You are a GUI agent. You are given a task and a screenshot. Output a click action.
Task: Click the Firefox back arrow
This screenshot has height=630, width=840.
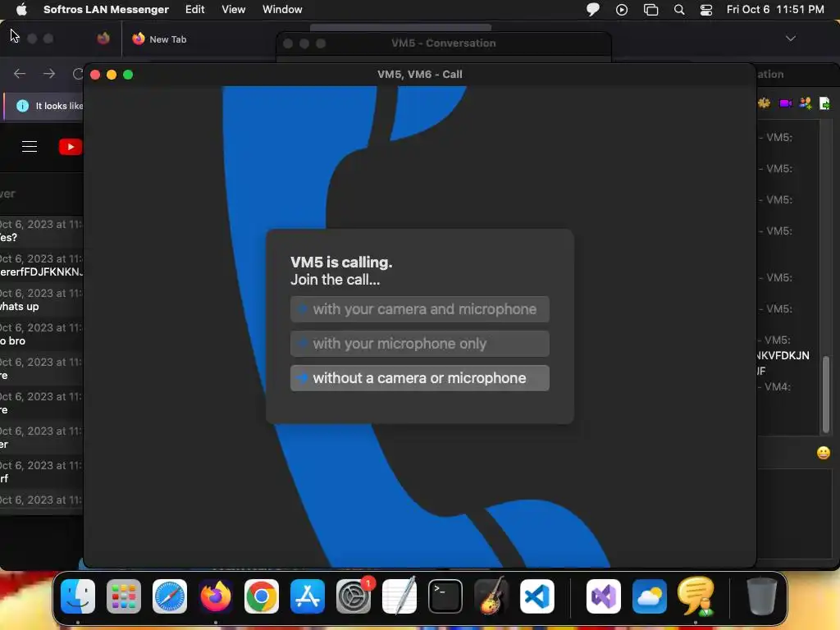[x=20, y=73]
